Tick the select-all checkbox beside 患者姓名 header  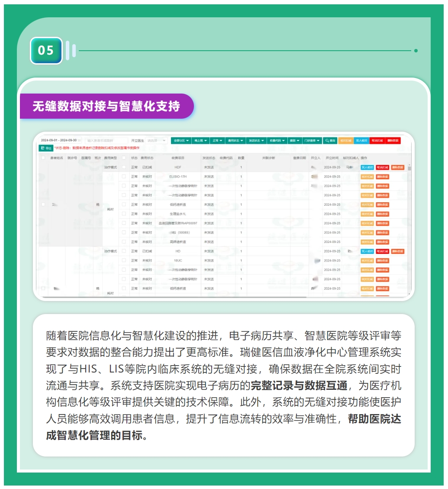(43, 158)
